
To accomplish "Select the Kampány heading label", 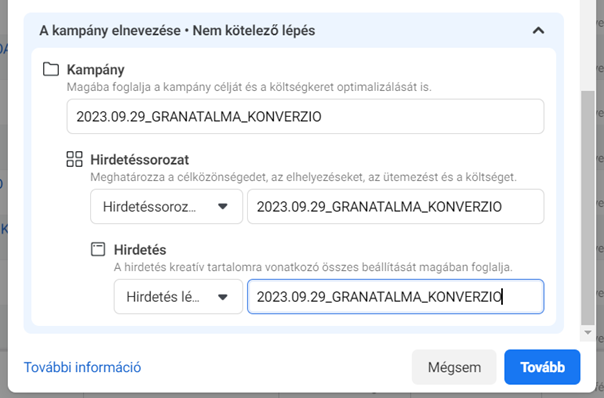I will pos(96,70).
